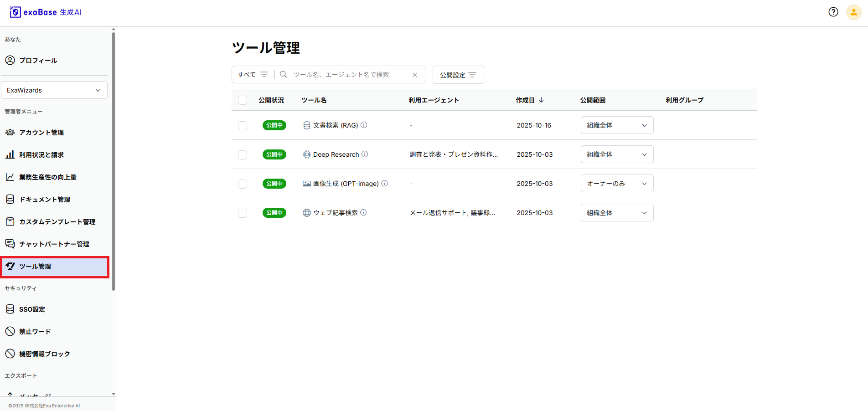Click the 2025-10-16 creation date cell
868x411 pixels.
point(534,125)
